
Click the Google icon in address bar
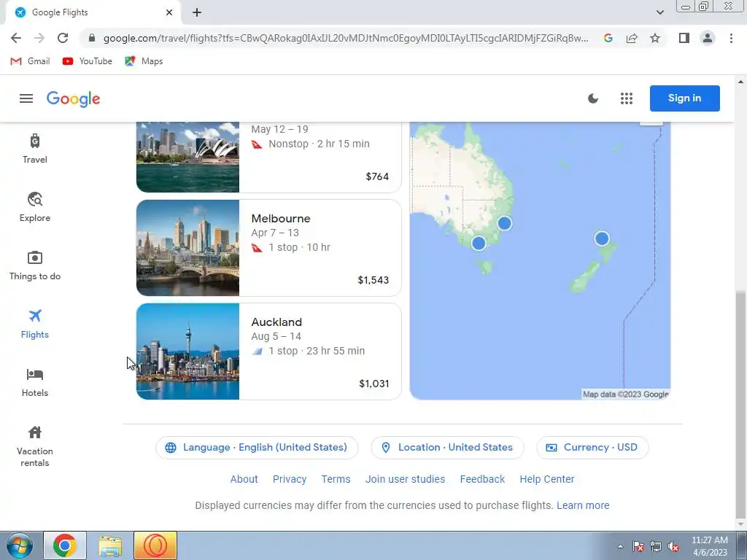point(608,38)
